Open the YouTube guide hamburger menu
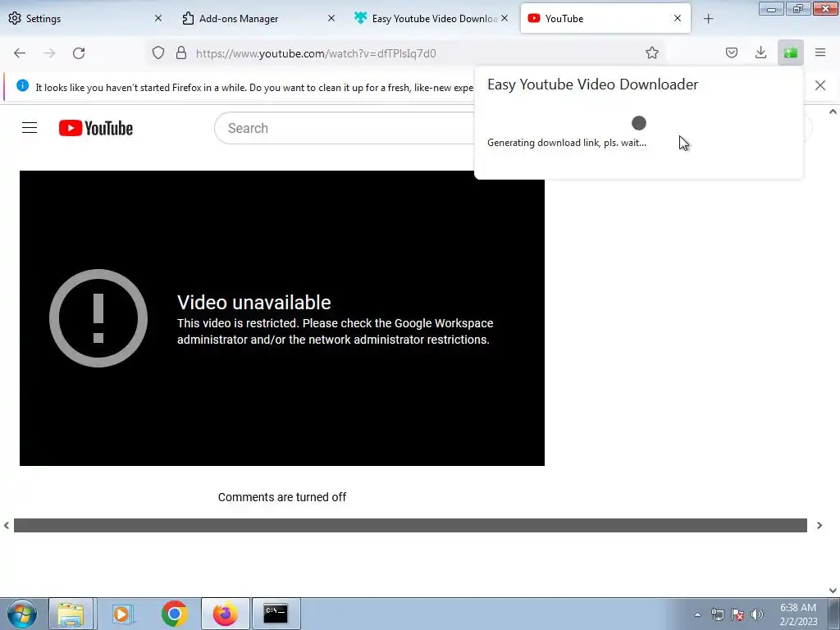The image size is (840, 630). coord(30,128)
